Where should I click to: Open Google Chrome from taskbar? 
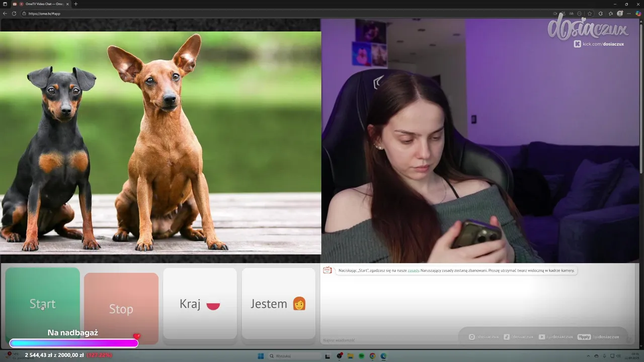click(x=372, y=356)
